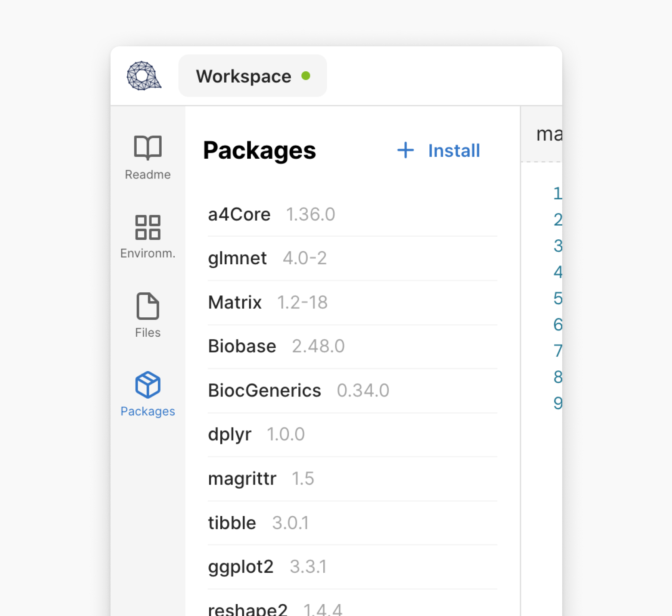Click line number 3 in editor
672x616 pixels.
point(558,246)
